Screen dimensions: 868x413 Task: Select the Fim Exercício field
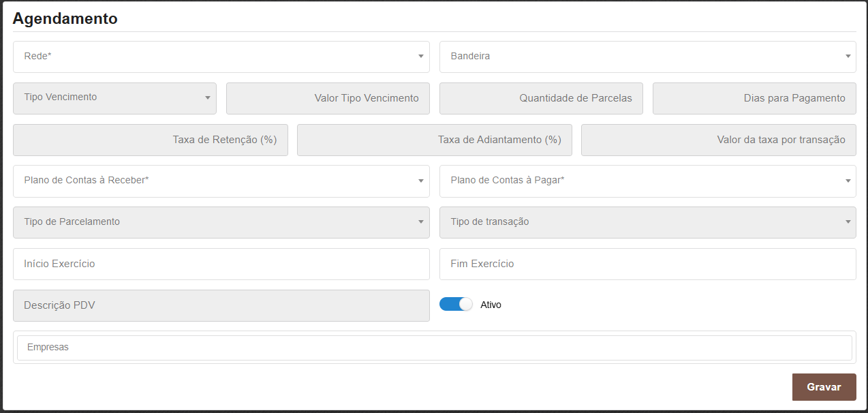tap(647, 264)
